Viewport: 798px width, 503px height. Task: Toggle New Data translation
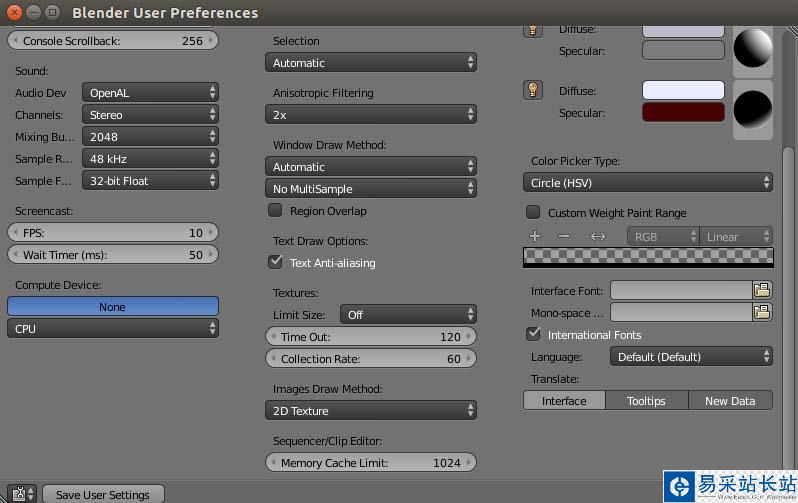(730, 401)
